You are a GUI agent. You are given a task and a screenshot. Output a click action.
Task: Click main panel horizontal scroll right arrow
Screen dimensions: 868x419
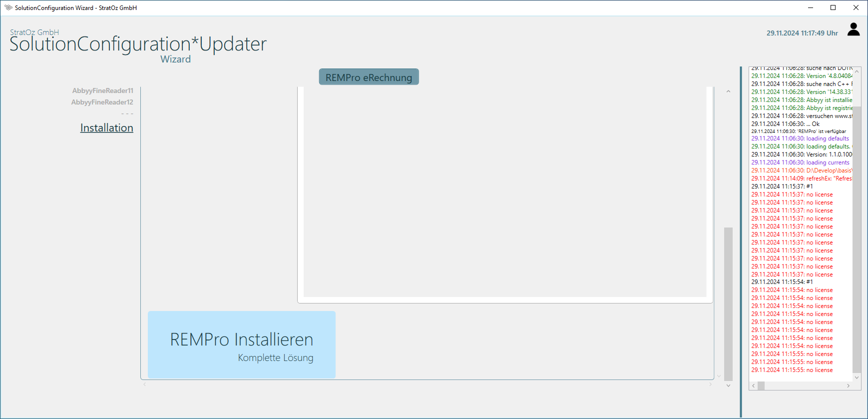(x=710, y=384)
